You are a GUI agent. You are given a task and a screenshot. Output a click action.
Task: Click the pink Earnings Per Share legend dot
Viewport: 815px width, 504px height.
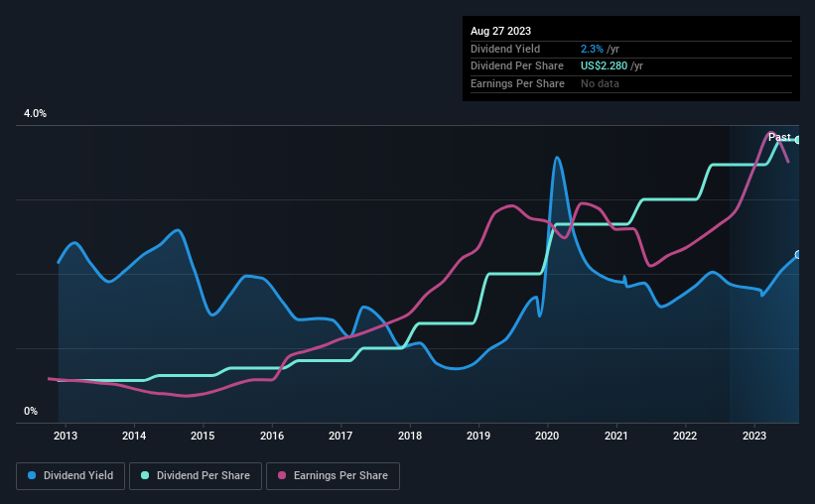pos(282,475)
